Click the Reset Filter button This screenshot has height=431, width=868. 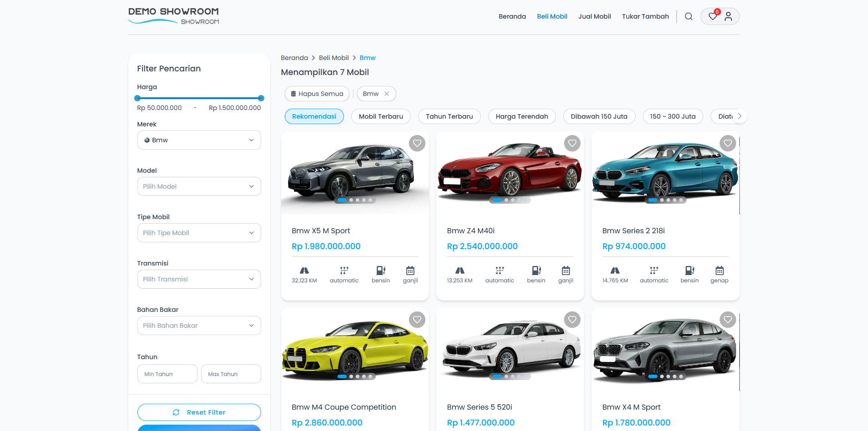click(x=199, y=412)
